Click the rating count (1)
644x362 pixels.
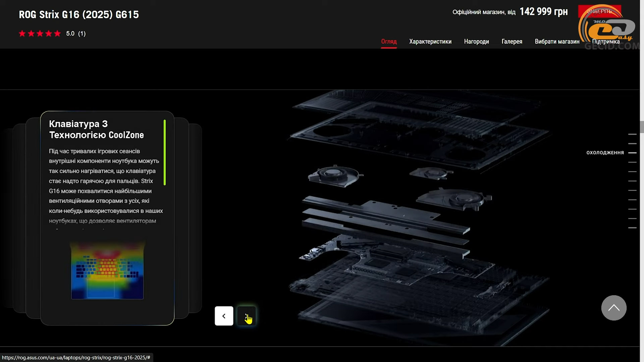coord(82,34)
